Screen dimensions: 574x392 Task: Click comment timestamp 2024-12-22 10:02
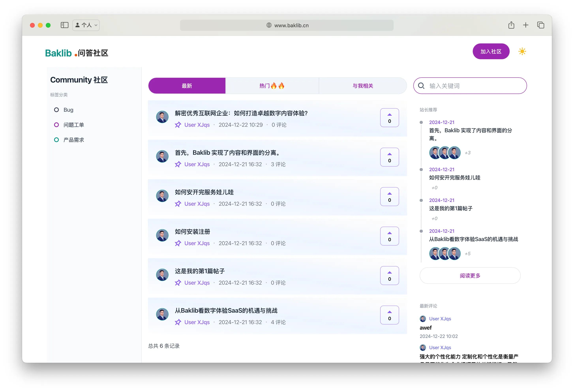439,336
